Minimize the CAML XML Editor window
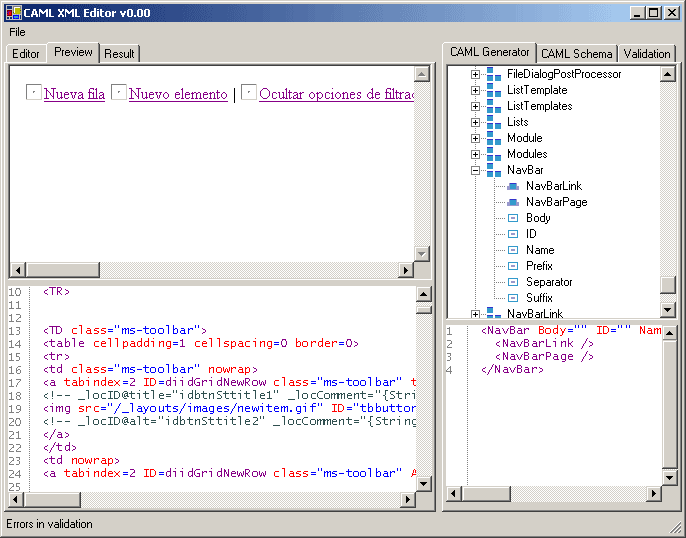The width and height of the screenshot is (686, 538). click(x=637, y=13)
